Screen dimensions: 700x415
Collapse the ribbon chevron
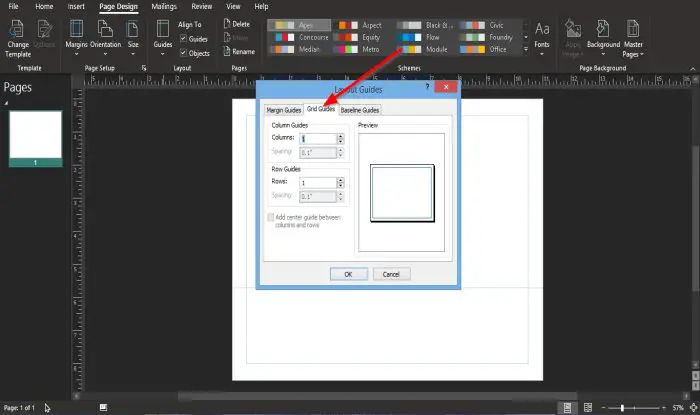(693, 69)
